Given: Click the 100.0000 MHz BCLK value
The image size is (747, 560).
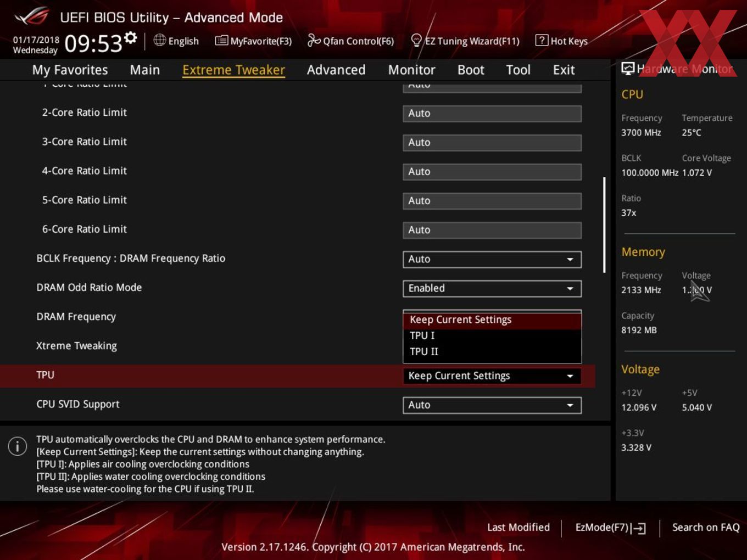Looking at the screenshot, I should [x=650, y=172].
